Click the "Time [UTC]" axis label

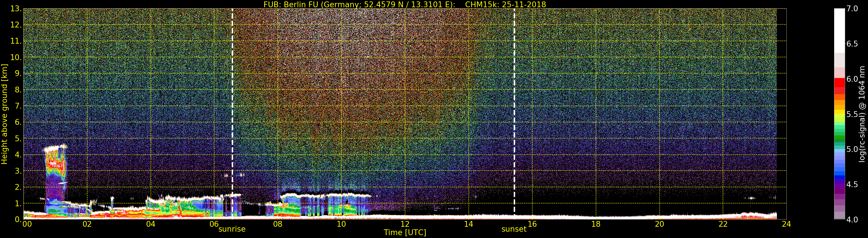click(405, 232)
